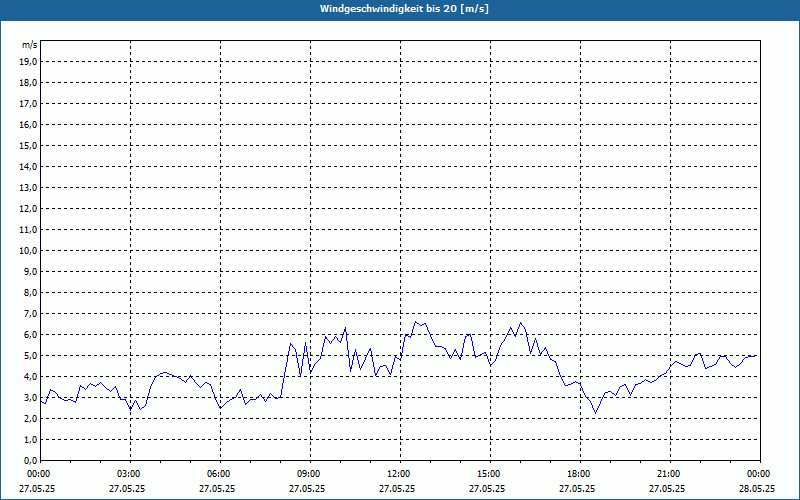The image size is (800, 500).
Task: Click the 17,0 y-axis label
Action: point(28,104)
